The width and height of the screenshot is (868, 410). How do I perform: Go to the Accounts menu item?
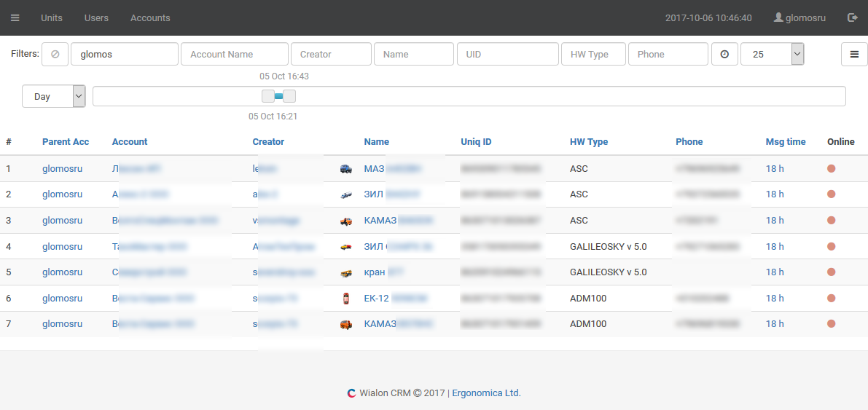click(150, 17)
